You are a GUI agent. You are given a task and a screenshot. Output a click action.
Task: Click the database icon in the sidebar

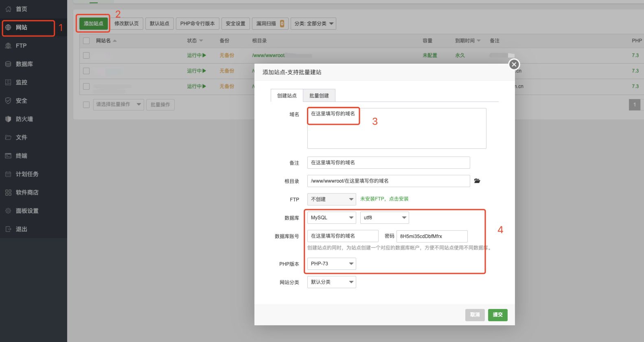[x=8, y=64]
